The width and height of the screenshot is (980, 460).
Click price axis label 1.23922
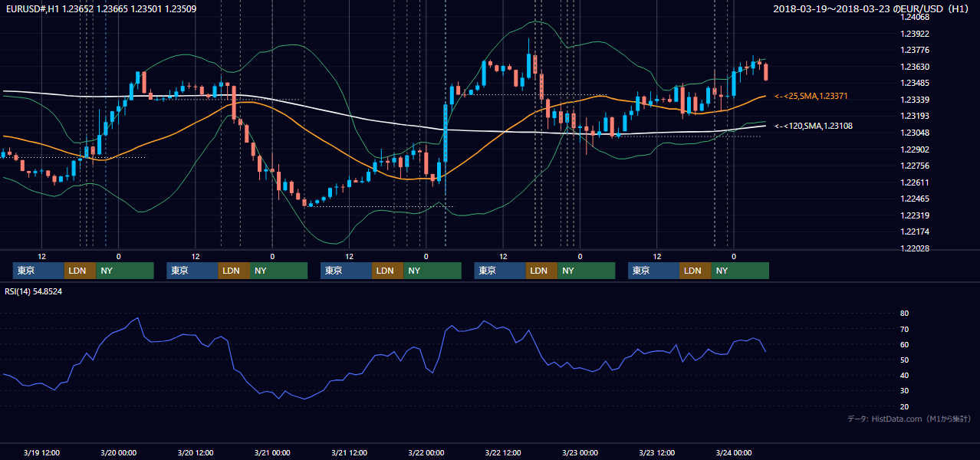(x=916, y=34)
